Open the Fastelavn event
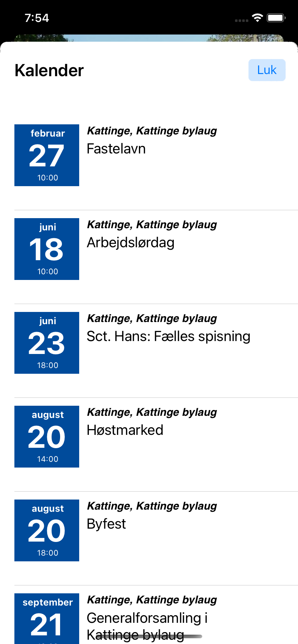 [116, 149]
